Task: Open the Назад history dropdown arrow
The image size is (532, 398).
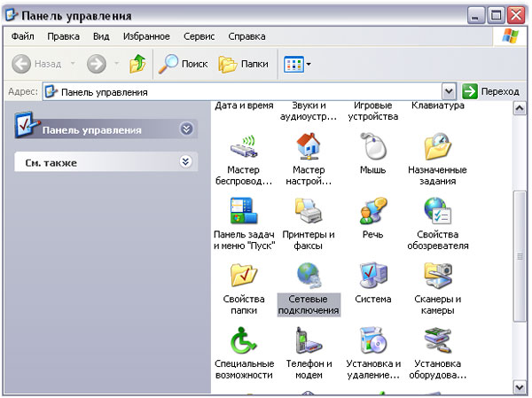Action: (x=73, y=64)
